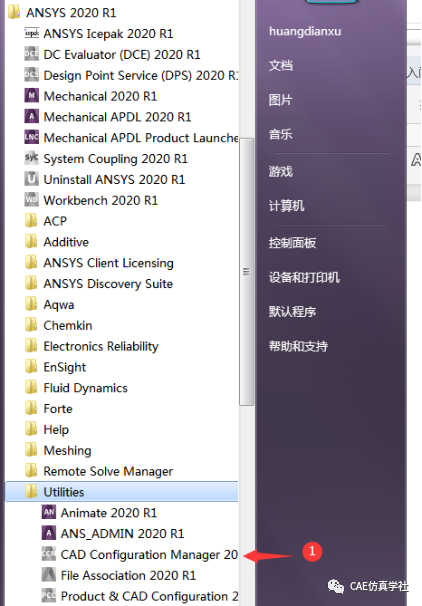The image size is (422, 606).
Task: Expand the EnSight folder label
Action: tap(65, 367)
